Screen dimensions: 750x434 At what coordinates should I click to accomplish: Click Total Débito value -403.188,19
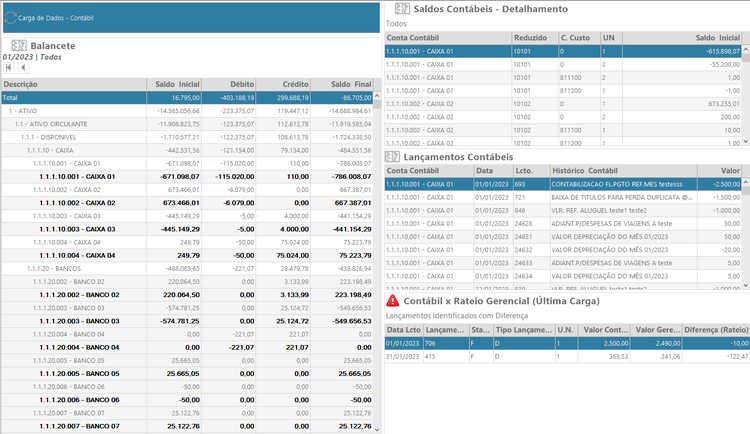(237, 98)
